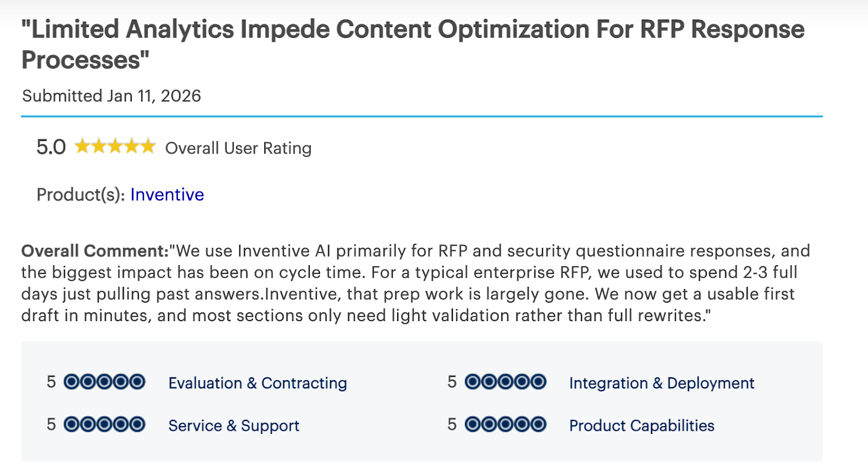Open the Product Capabilities label
The width and height of the screenshot is (868, 473).
(x=642, y=426)
